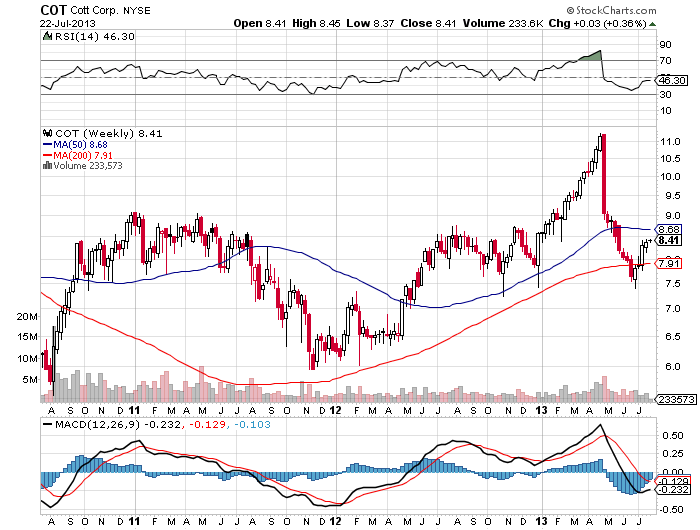Click the COT ticker symbol title

(x=53, y=10)
